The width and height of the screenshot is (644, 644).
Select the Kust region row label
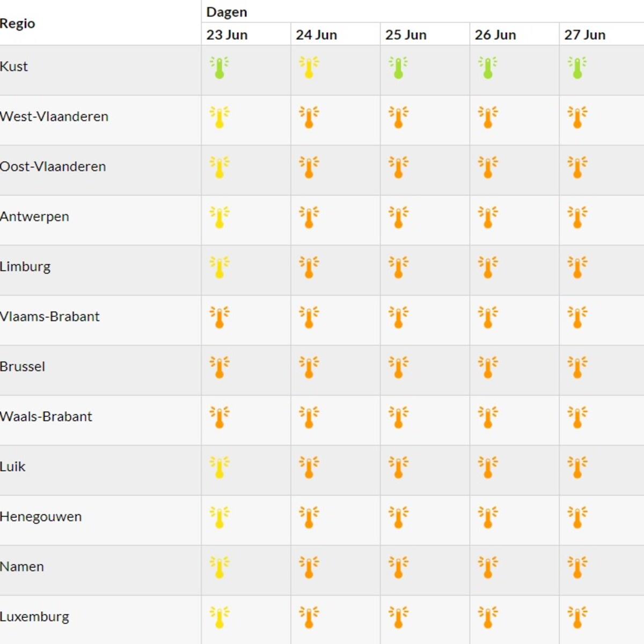(14, 67)
